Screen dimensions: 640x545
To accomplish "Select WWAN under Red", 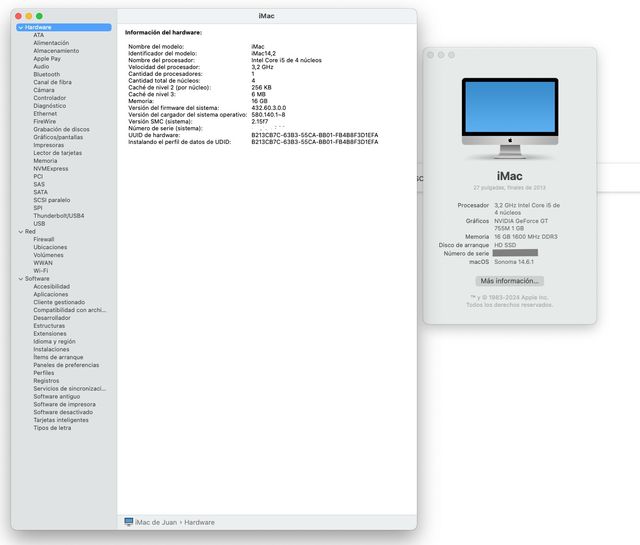I will 43,263.
